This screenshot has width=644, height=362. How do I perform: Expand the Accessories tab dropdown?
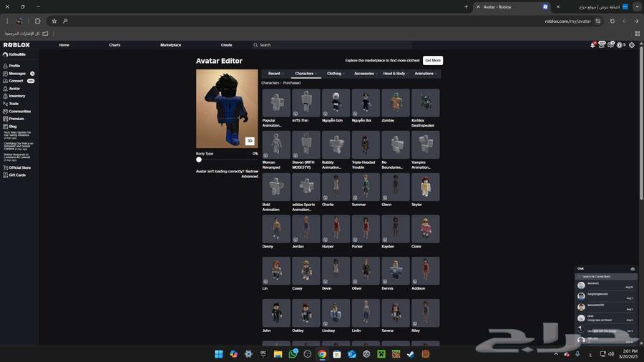pos(366,74)
